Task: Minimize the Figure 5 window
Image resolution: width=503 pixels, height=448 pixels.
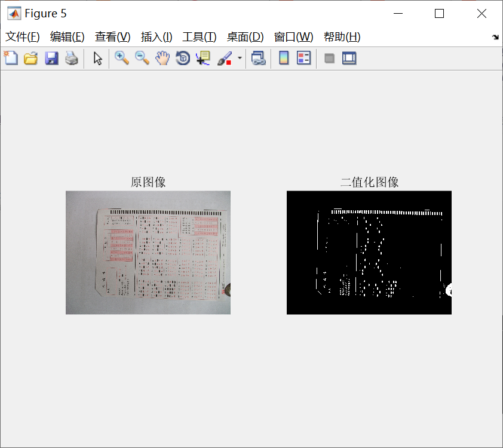Action: (398, 14)
